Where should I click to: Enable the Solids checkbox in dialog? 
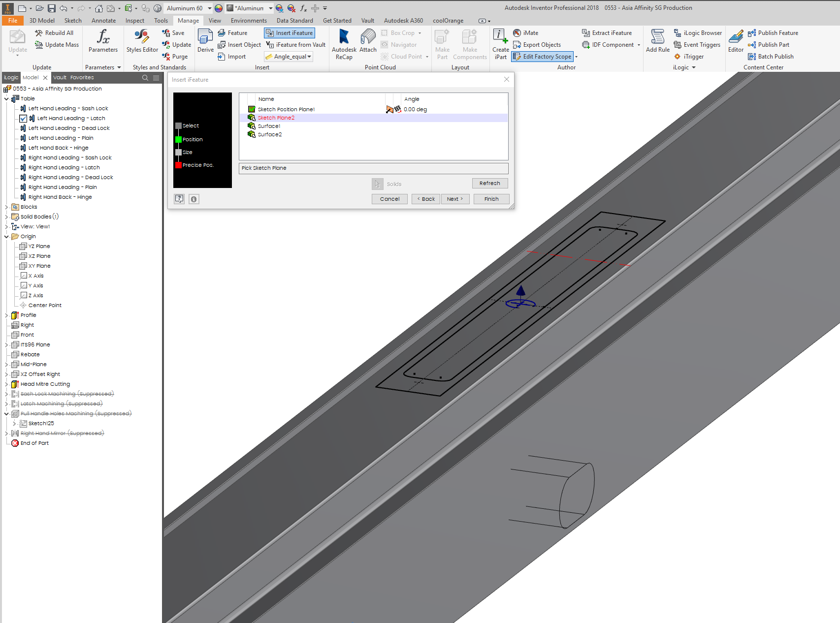377,184
